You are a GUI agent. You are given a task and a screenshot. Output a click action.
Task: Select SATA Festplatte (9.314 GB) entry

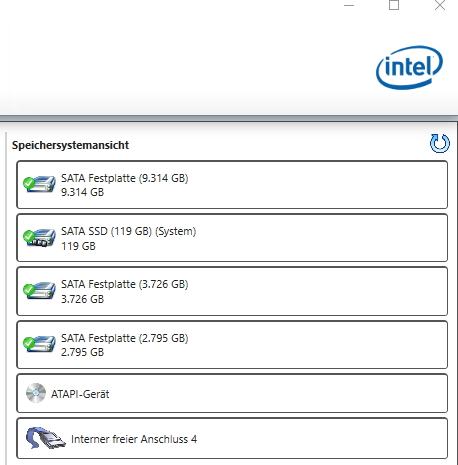(x=232, y=185)
